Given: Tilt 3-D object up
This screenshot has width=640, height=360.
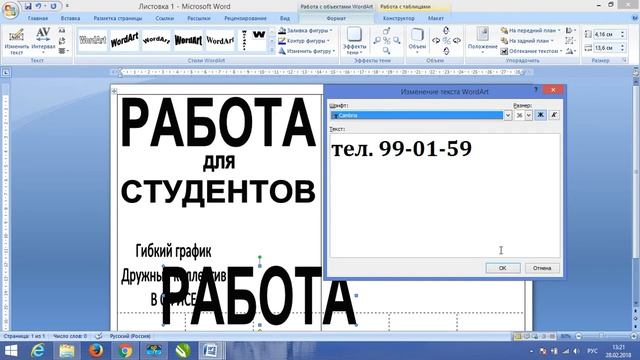Looking at the screenshot, I should point(446,30).
